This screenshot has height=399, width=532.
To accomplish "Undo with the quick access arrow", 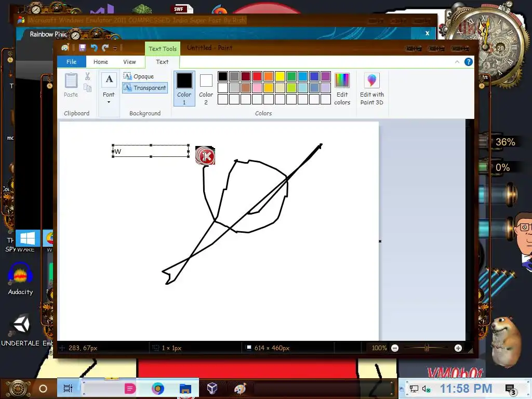I will tap(94, 48).
